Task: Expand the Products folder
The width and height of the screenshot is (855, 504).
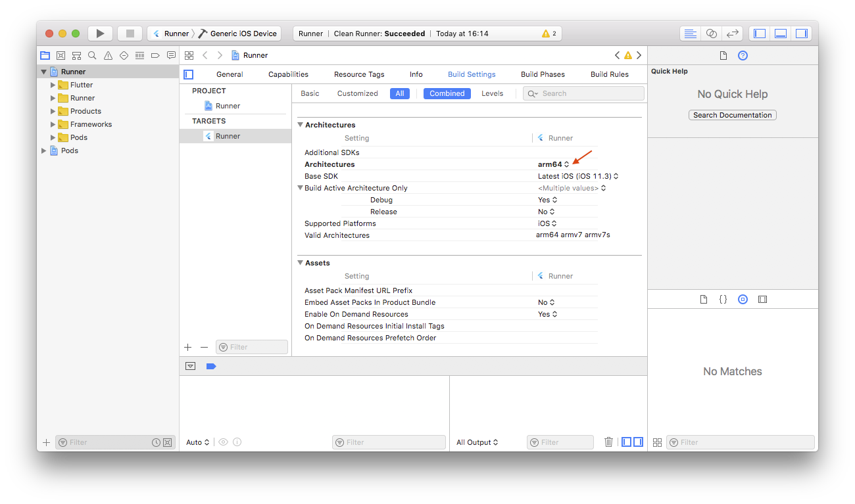Action: 53,111
